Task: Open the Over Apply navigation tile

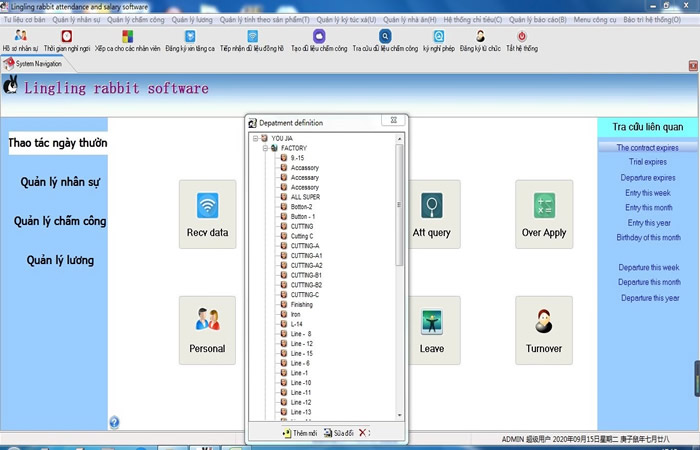Action: pyautogui.click(x=544, y=214)
